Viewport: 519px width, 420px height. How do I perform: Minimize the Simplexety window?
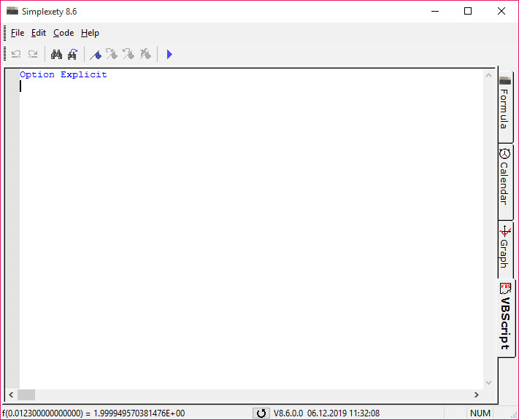435,11
